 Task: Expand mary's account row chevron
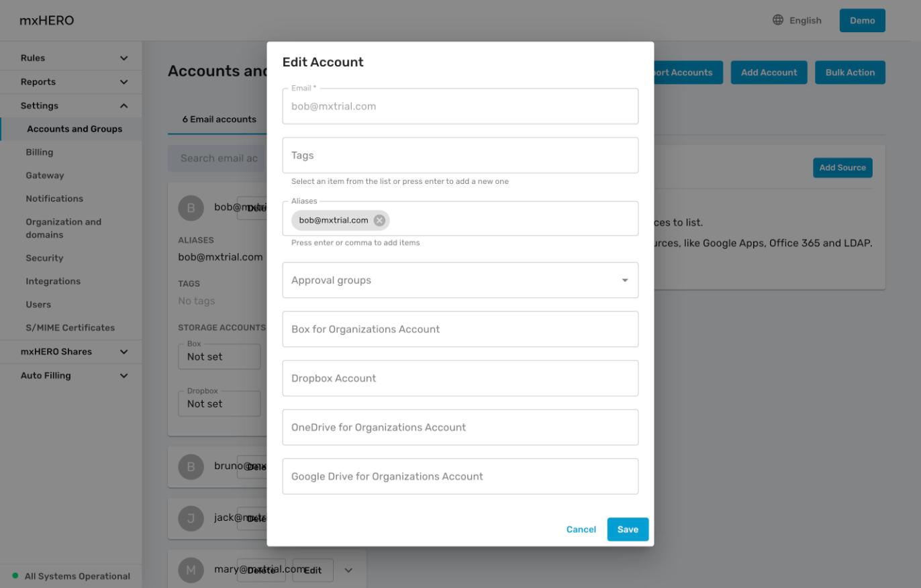click(x=348, y=570)
